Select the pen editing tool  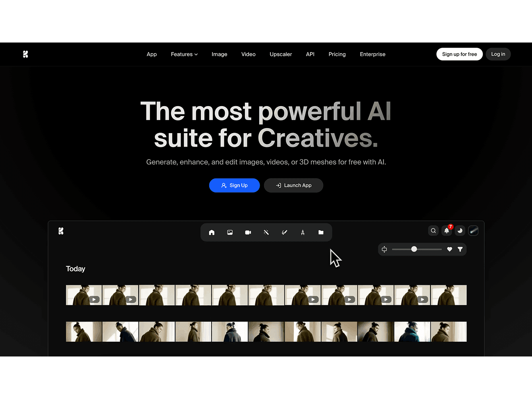(x=284, y=232)
